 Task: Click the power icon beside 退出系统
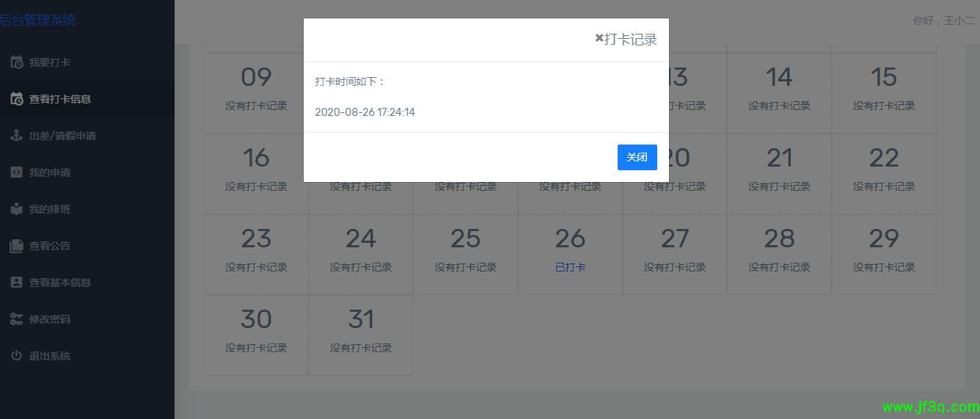coord(16,356)
